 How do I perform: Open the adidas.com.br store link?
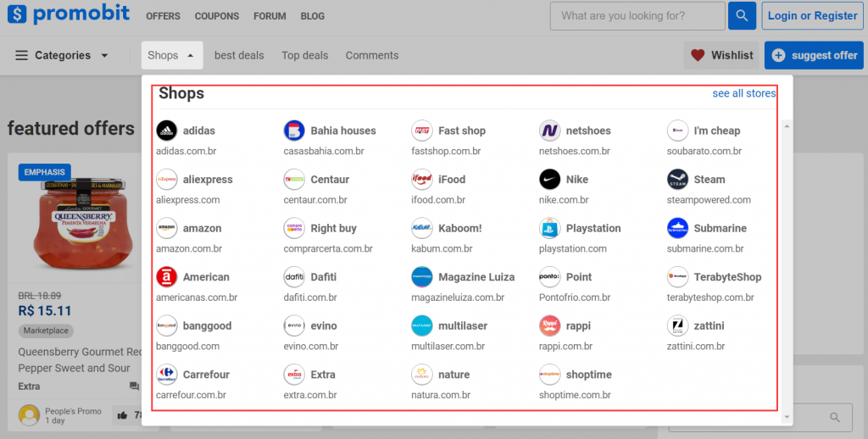click(186, 151)
